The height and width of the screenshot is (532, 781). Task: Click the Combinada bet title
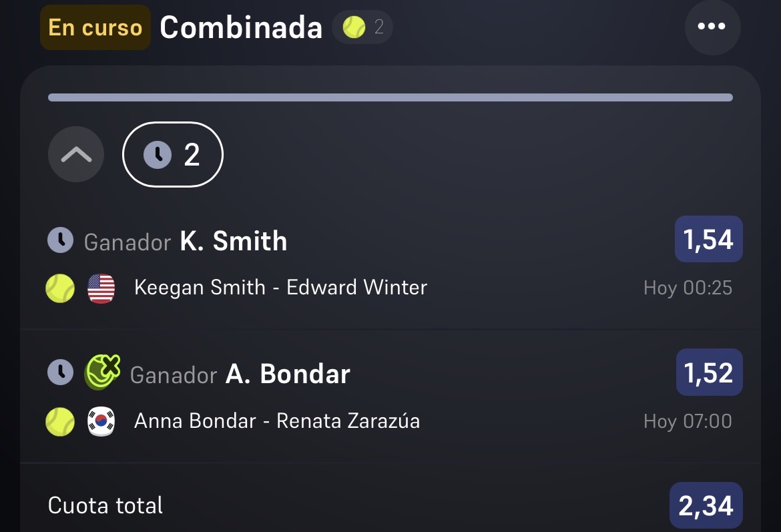[x=241, y=27]
